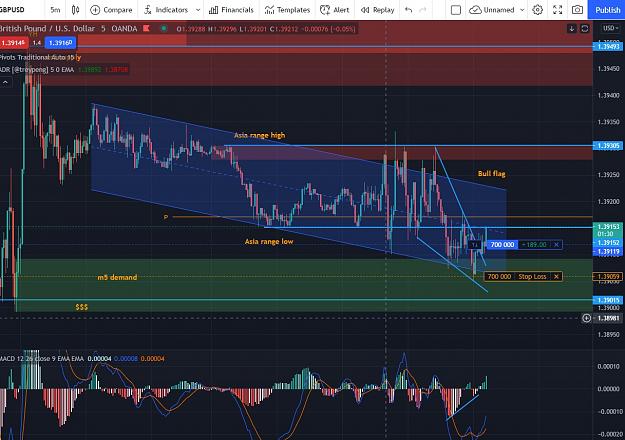Create a new Alert
This screenshot has width=625, height=440.
335,10
